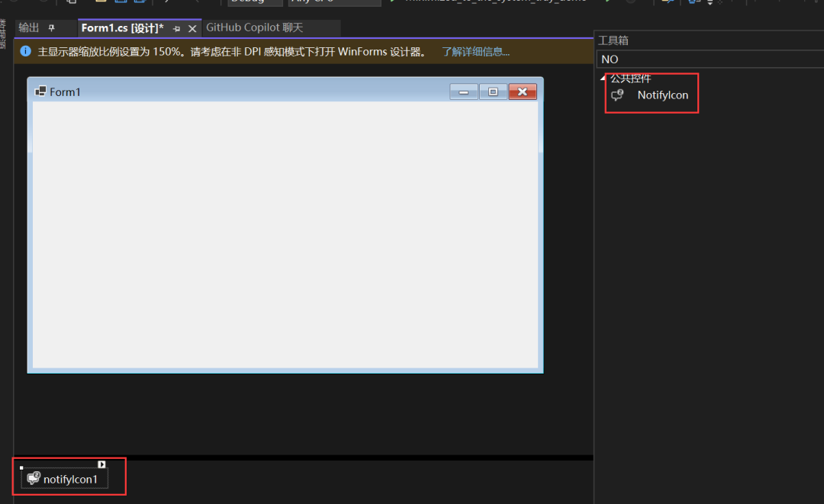Click the minimize button on designer Form1
This screenshot has width=824, height=504.
464,91
